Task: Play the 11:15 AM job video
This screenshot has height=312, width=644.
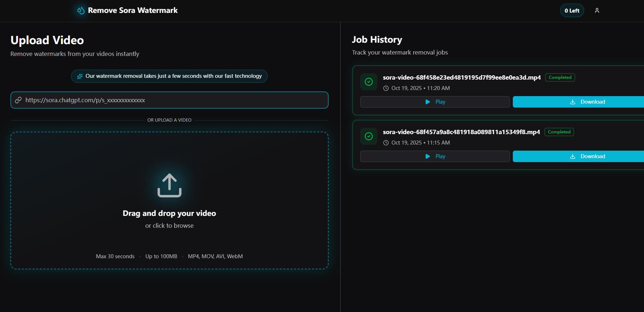Action: pyautogui.click(x=435, y=156)
